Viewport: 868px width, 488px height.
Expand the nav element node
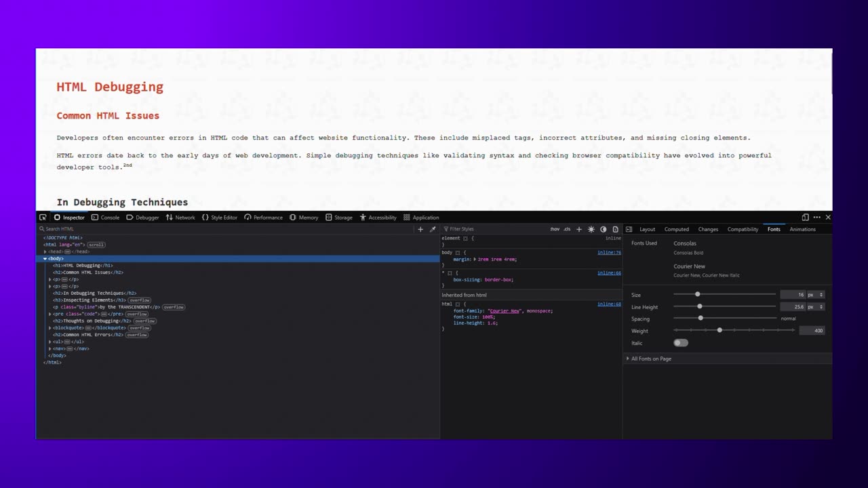(x=50, y=348)
